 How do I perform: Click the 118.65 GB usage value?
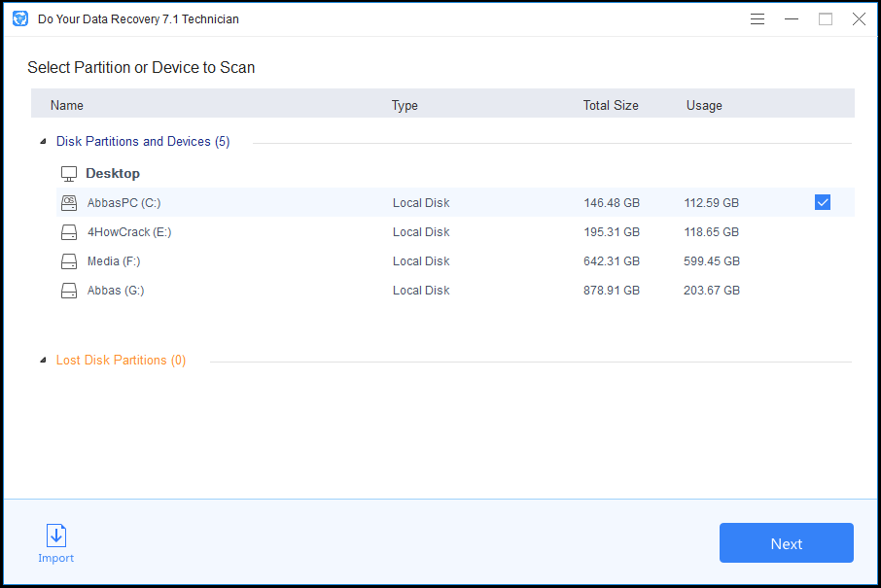click(x=712, y=232)
